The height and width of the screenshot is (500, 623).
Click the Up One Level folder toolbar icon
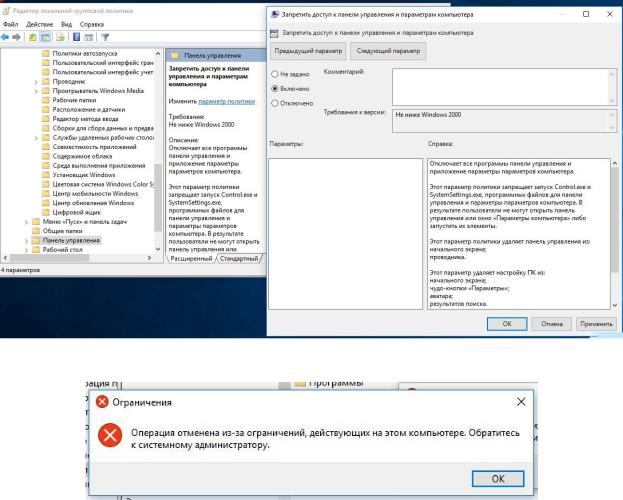coord(33,37)
